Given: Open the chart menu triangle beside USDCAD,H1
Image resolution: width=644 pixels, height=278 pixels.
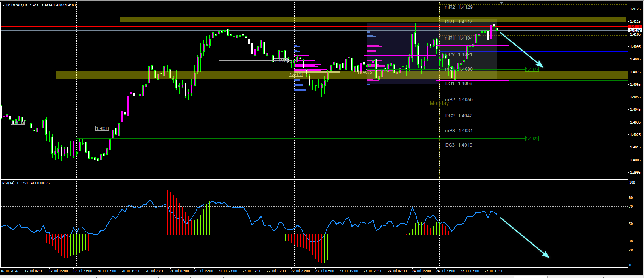Looking at the screenshot, I should point(3,5).
